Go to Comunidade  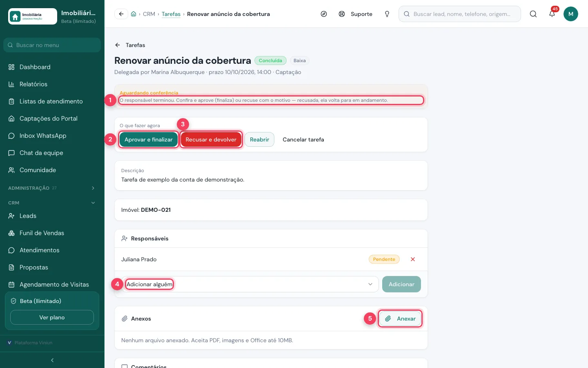[x=52, y=170]
